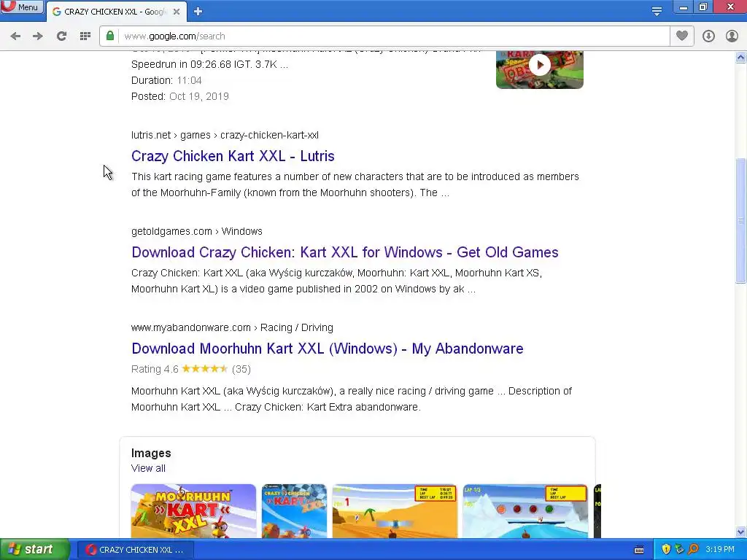The height and width of the screenshot is (560, 747).
Task: Click the vertical scrollbar thumb
Action: 741,220
